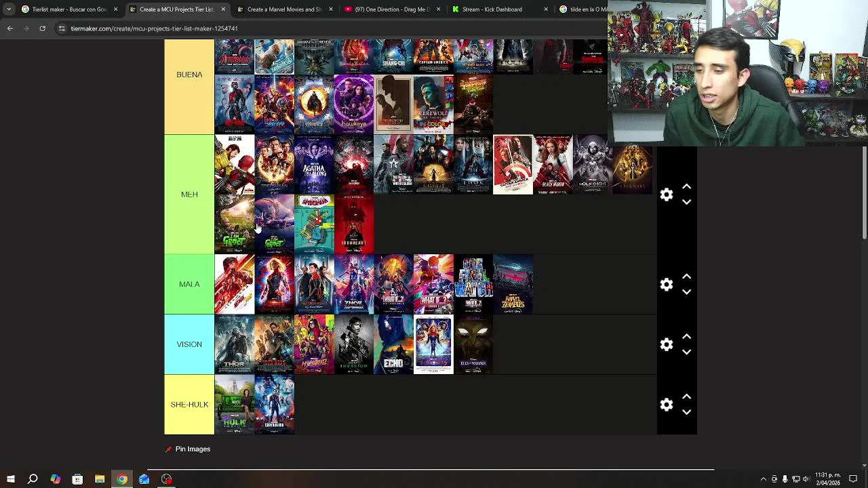Switch to 'tilde en la O' Google tab

coord(583,9)
